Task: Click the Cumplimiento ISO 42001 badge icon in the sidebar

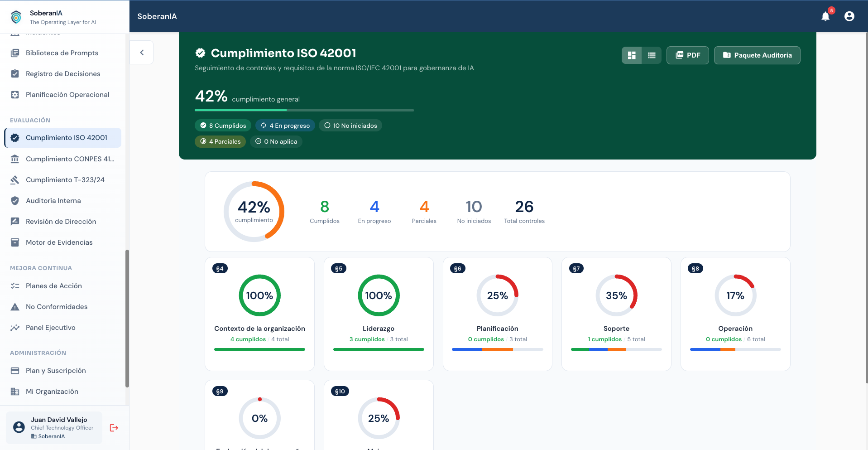Action: coord(15,138)
